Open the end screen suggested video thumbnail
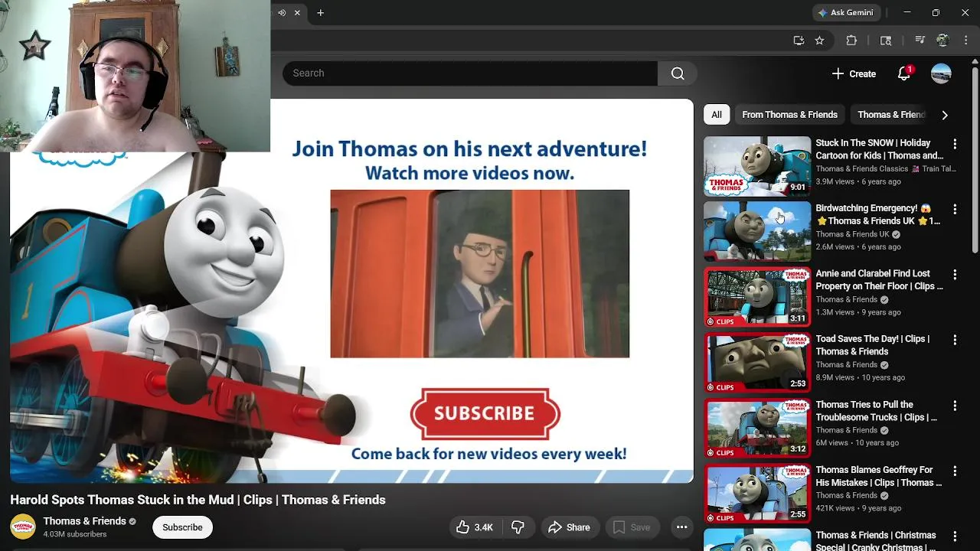The height and width of the screenshot is (551, 980). (x=479, y=274)
